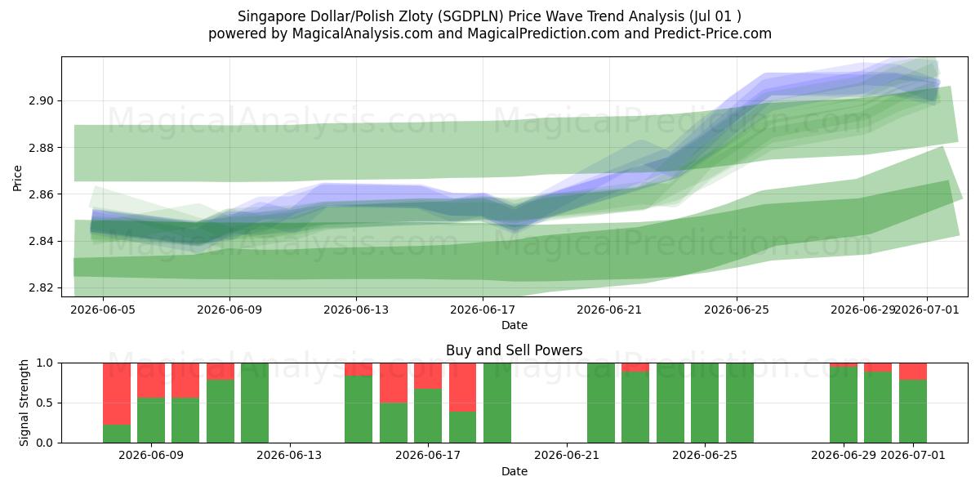This screenshot has height=490, width=980.
Task: Click the 2026-06-13 date tick in the price chart
Action: [x=356, y=310]
